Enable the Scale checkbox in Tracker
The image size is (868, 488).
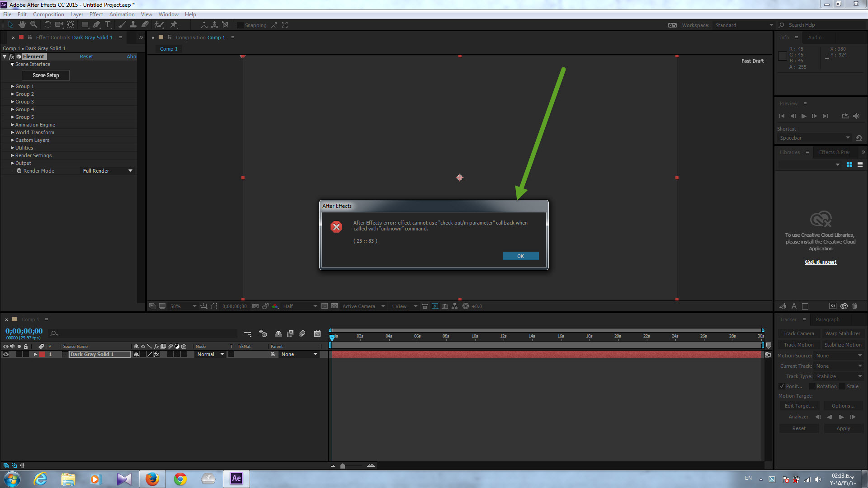tap(842, 386)
